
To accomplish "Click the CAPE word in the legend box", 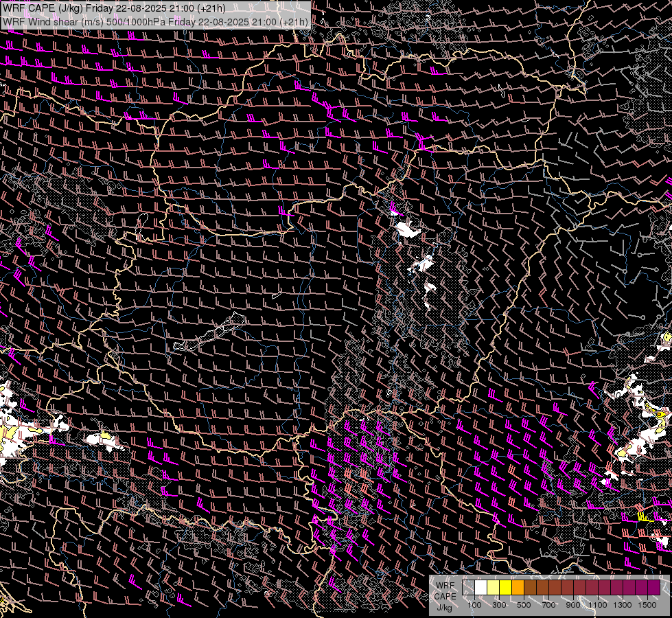I will (445, 597).
